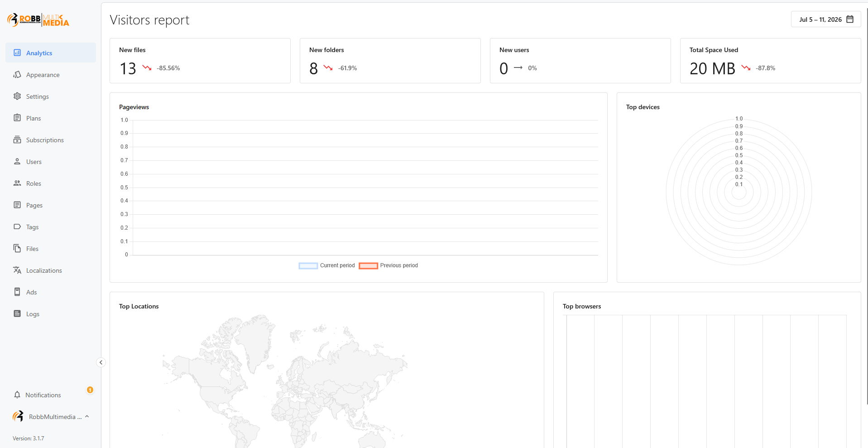Click the Localizations translate icon
Viewport: 868px width, 448px height.
[17, 270]
